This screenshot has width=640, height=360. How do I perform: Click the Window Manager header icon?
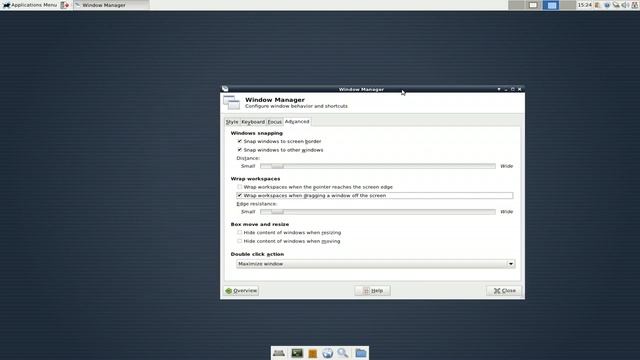231,102
